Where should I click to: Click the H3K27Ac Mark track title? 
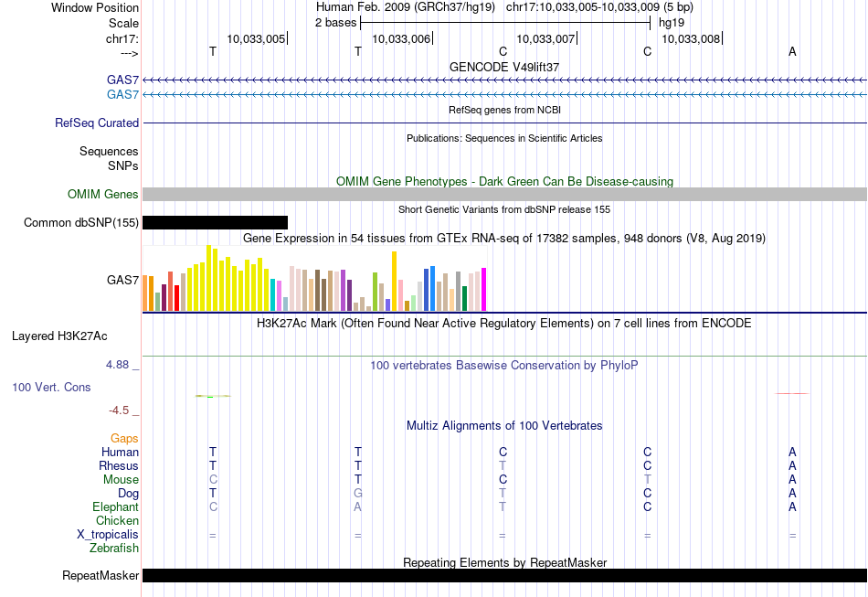click(504, 323)
